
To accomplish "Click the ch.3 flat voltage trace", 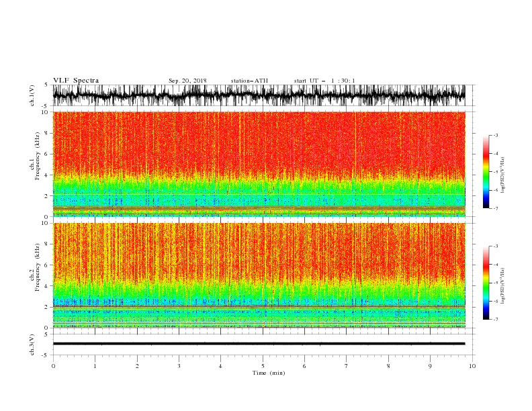I will 259,344.
